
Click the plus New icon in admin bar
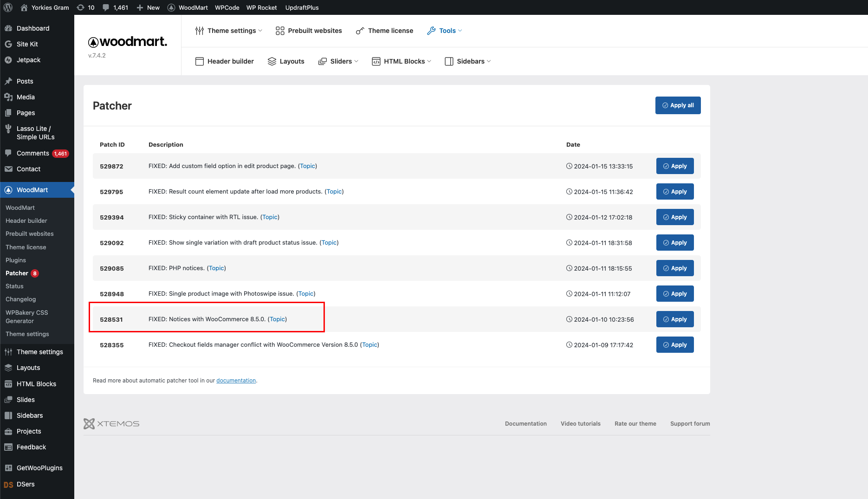click(140, 7)
